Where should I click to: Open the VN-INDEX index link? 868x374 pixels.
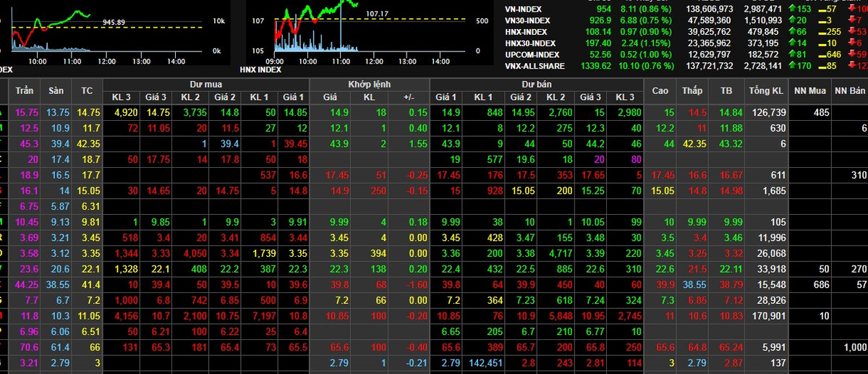pyautogui.click(x=524, y=9)
